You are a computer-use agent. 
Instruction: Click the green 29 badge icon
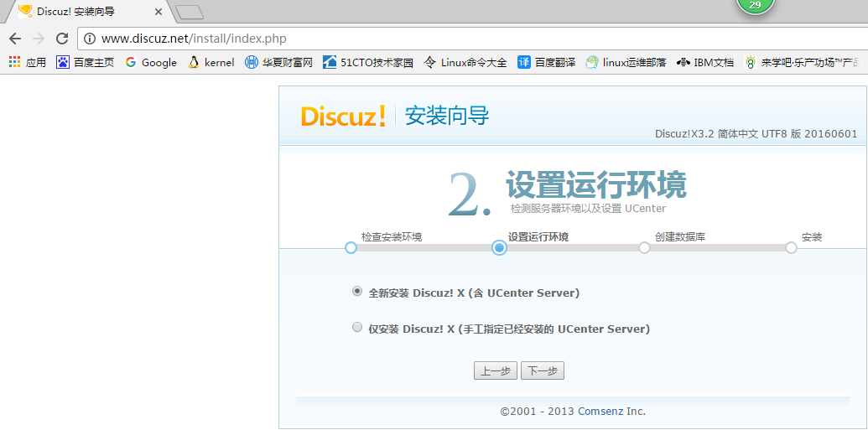755,6
